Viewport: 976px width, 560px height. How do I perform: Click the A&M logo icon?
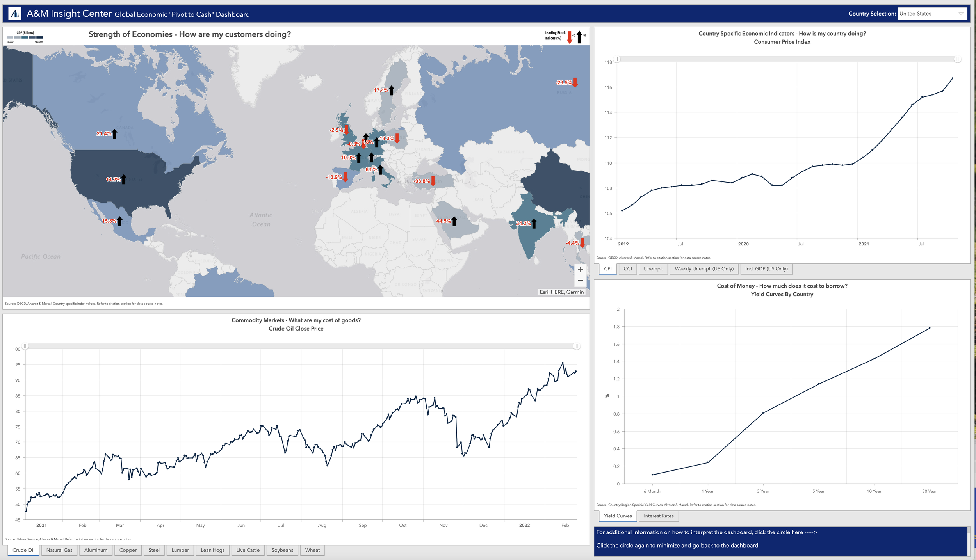pyautogui.click(x=15, y=14)
